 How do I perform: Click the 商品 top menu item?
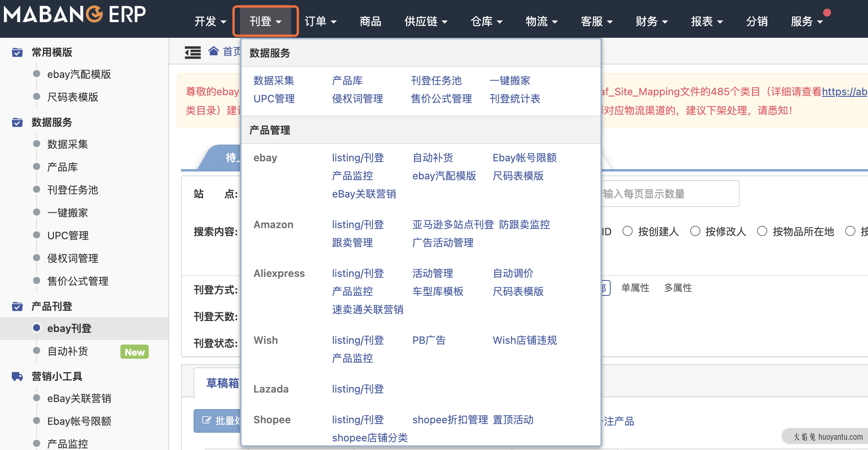click(370, 22)
